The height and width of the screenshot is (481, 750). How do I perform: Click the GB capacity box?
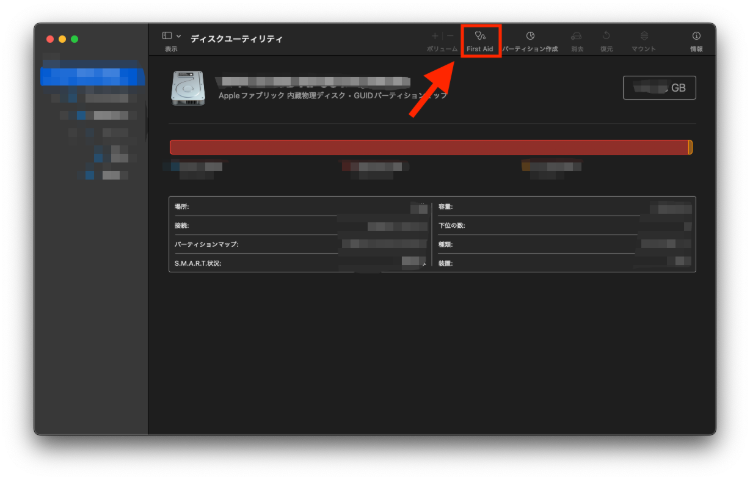point(659,88)
